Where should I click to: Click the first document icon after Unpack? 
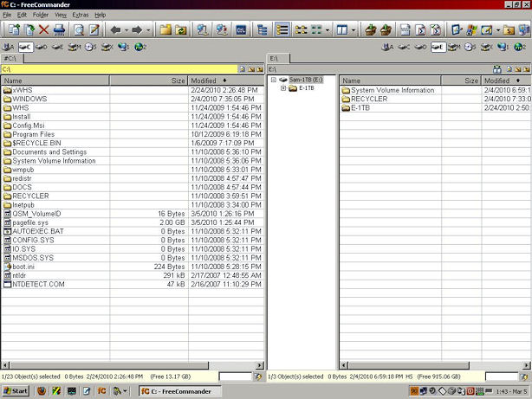[x=405, y=29]
